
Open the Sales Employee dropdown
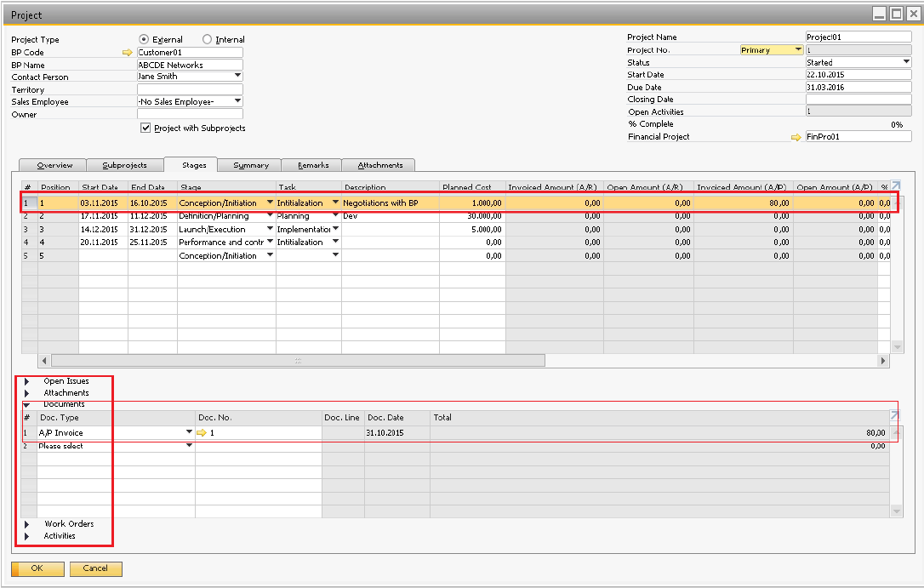click(235, 101)
